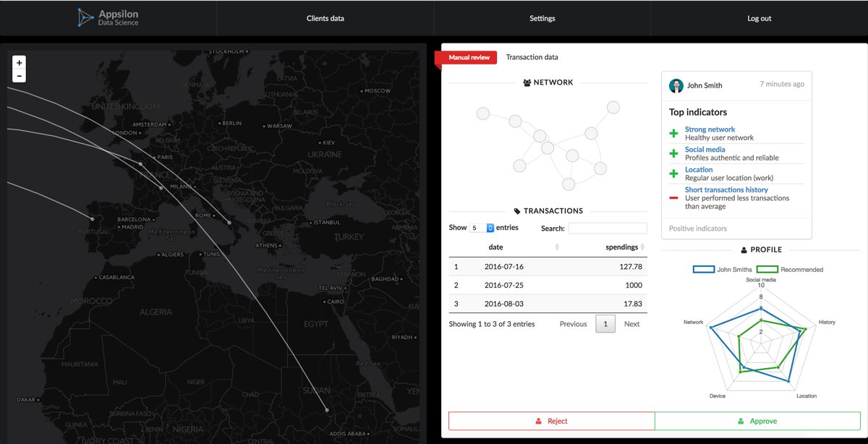The height and width of the screenshot is (444, 868).
Task: Open Short transactions history indicator link
Action: click(726, 190)
